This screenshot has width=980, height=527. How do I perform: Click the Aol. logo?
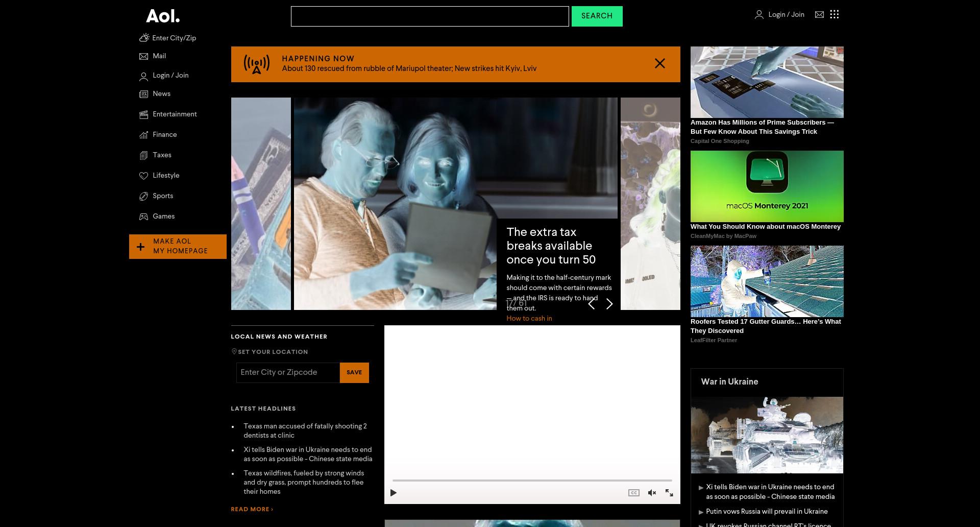(x=163, y=16)
